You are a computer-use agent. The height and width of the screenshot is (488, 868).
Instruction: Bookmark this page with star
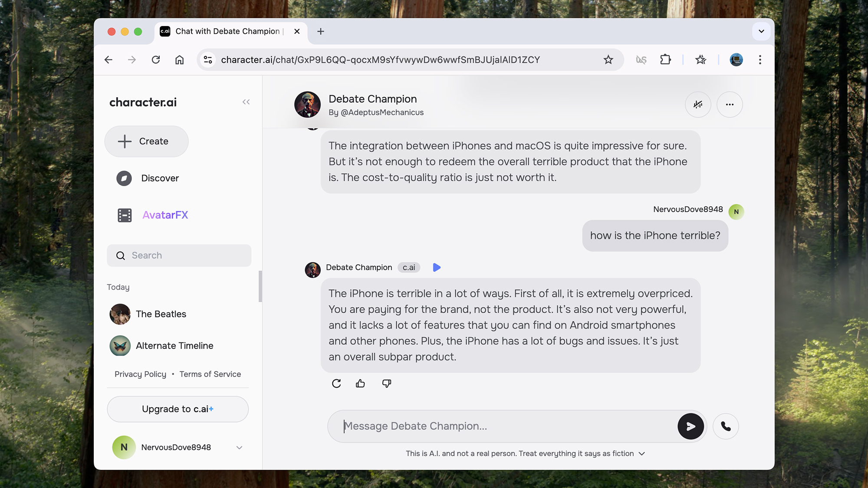pos(608,60)
